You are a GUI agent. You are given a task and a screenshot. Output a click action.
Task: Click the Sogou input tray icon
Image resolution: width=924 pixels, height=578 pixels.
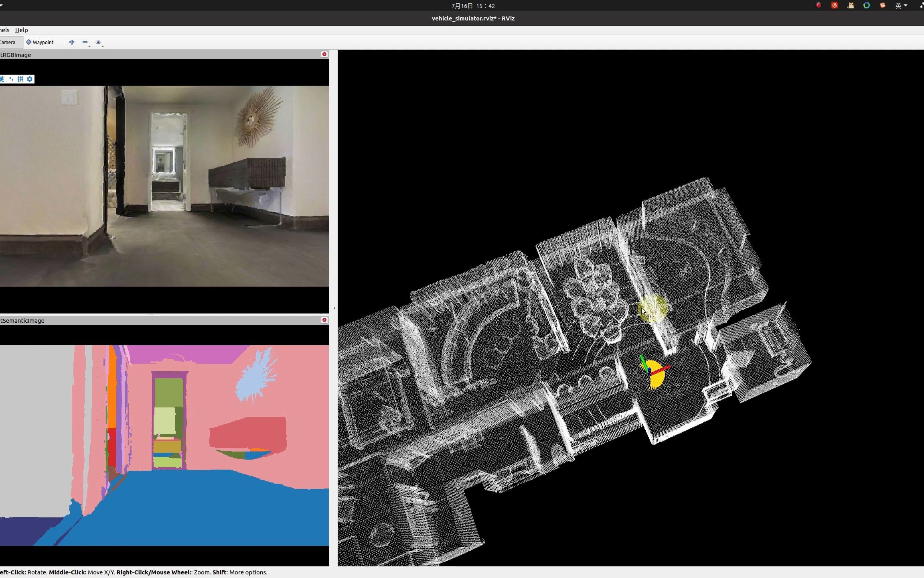coord(883,6)
